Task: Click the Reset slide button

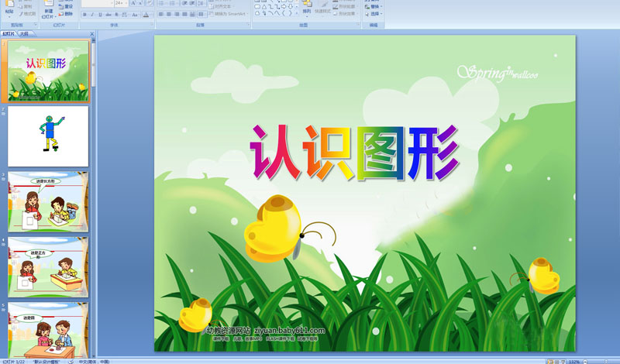Action: pyautogui.click(x=66, y=7)
